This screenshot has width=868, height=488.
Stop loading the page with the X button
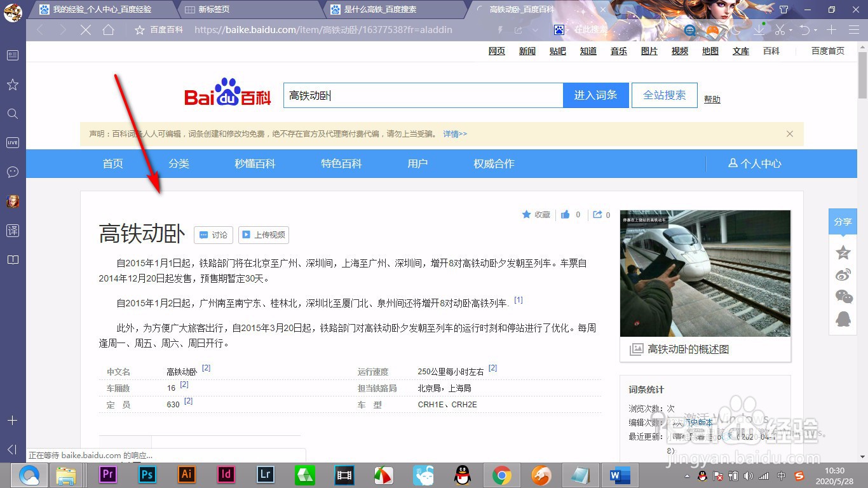point(86,30)
